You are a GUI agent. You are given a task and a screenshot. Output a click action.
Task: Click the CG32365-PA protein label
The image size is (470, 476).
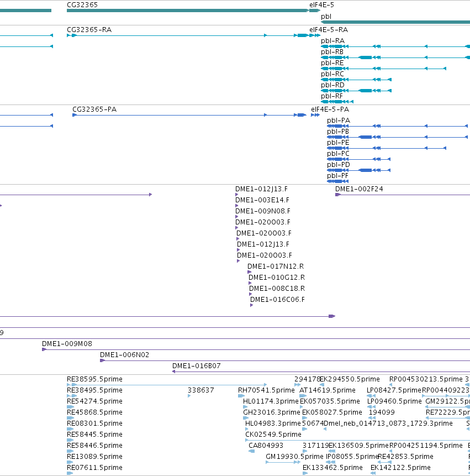click(x=94, y=109)
